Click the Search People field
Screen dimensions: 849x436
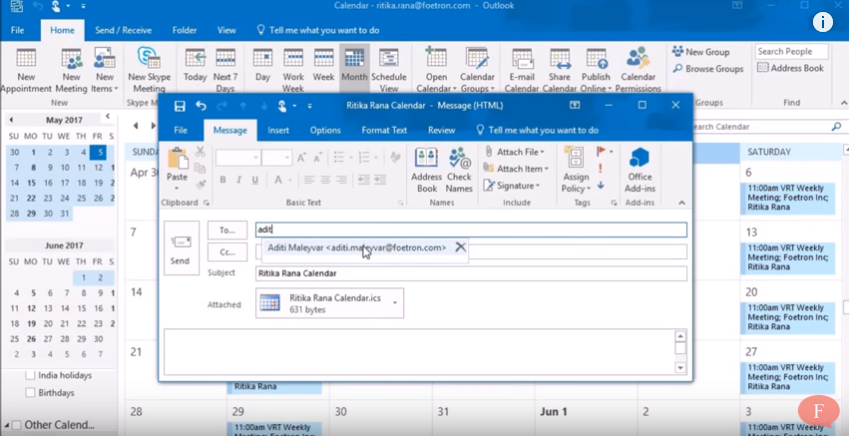coord(792,51)
